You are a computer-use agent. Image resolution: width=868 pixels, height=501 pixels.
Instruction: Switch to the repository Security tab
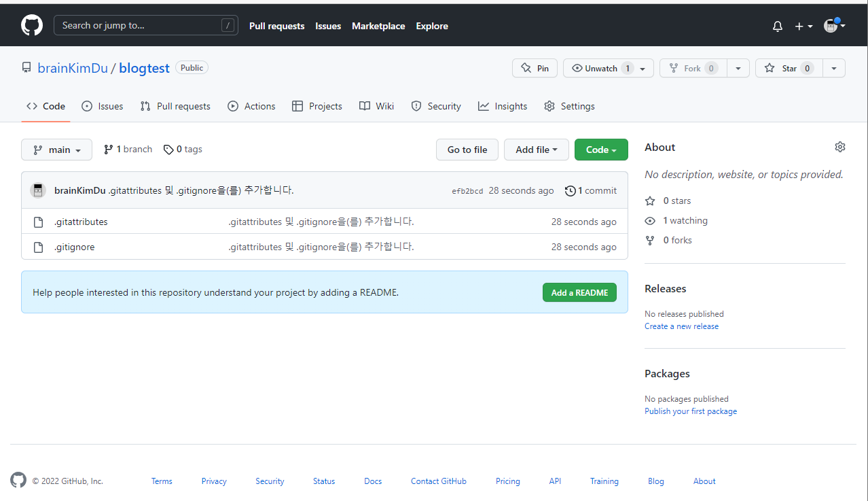(x=436, y=106)
